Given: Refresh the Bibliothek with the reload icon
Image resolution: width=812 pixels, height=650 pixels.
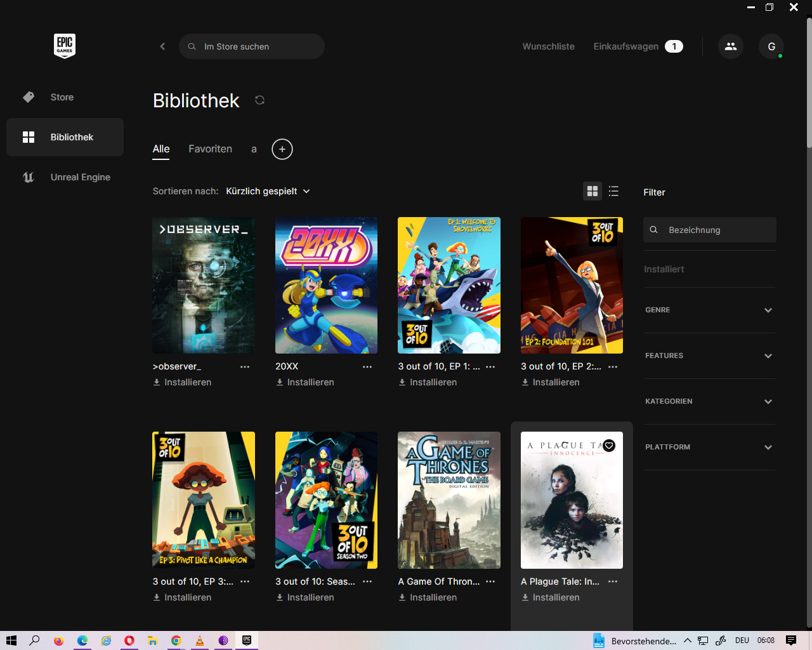Looking at the screenshot, I should tap(259, 100).
